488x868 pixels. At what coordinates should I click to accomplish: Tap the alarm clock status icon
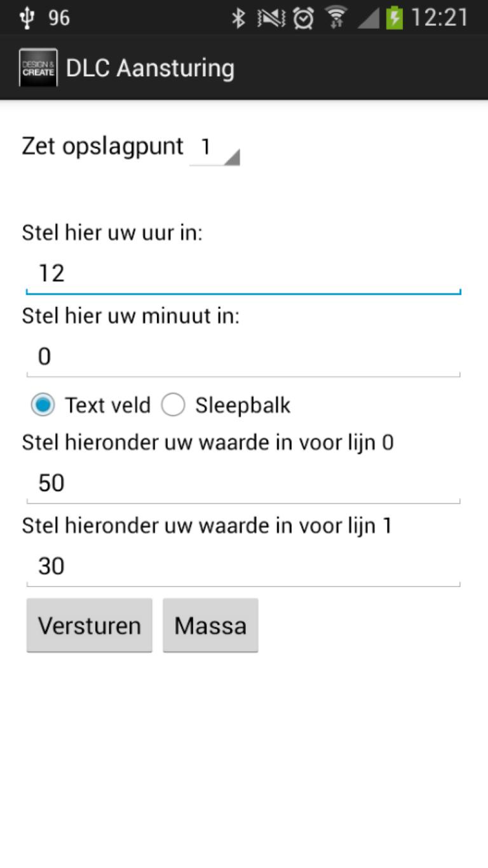pos(304,18)
